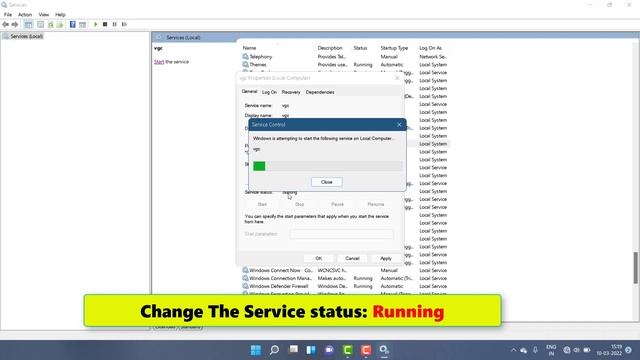Click OK in vgc Properties dialog
Screen dimensions: 640x360
tap(319, 258)
